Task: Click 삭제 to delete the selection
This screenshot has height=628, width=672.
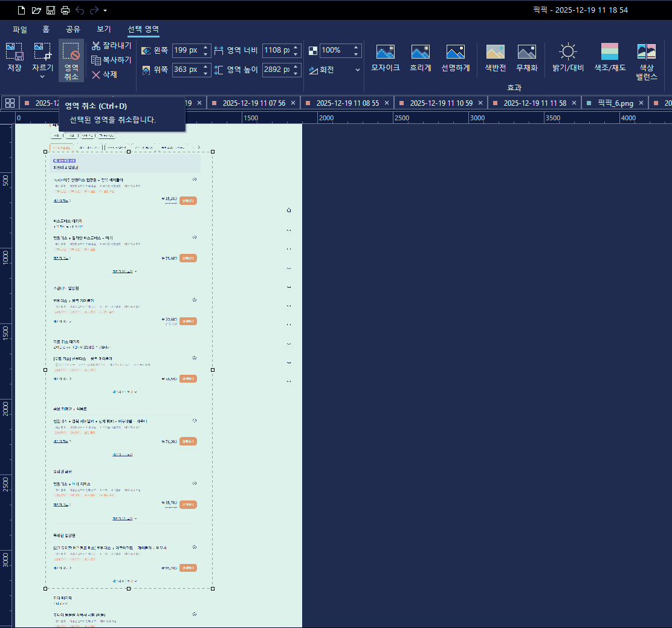Action: click(104, 74)
